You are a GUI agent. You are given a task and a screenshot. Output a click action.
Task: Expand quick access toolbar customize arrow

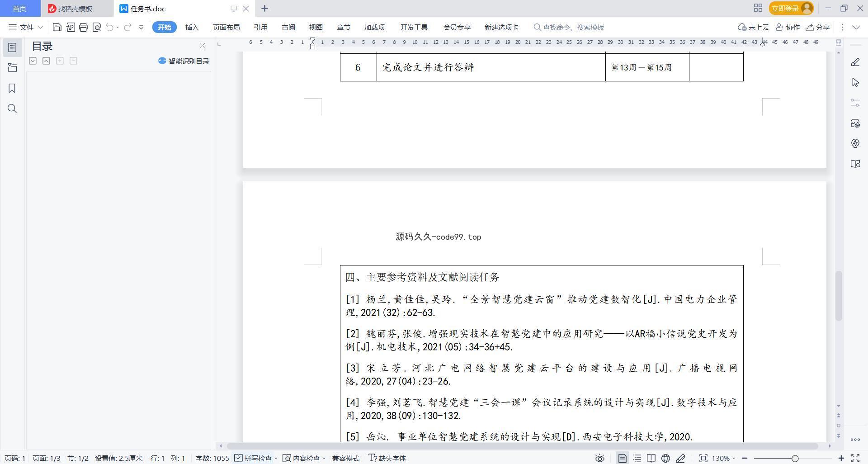[x=141, y=27]
